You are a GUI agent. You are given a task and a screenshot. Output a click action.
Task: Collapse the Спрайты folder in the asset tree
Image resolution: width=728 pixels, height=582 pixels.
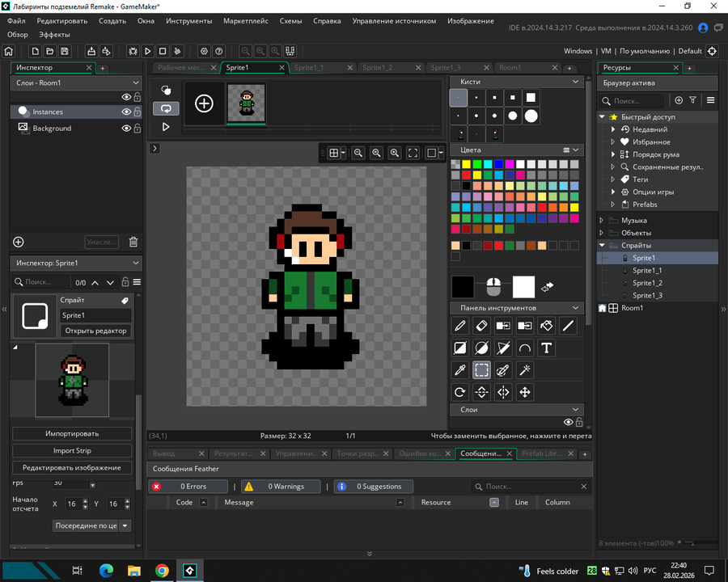[602, 246]
